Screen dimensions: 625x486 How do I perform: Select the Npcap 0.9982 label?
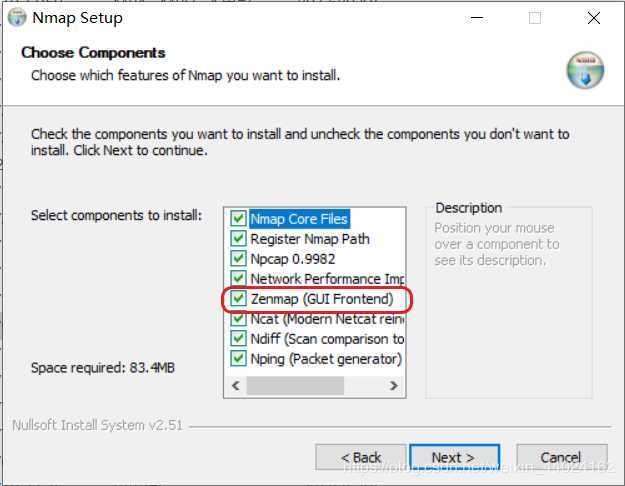click(293, 259)
